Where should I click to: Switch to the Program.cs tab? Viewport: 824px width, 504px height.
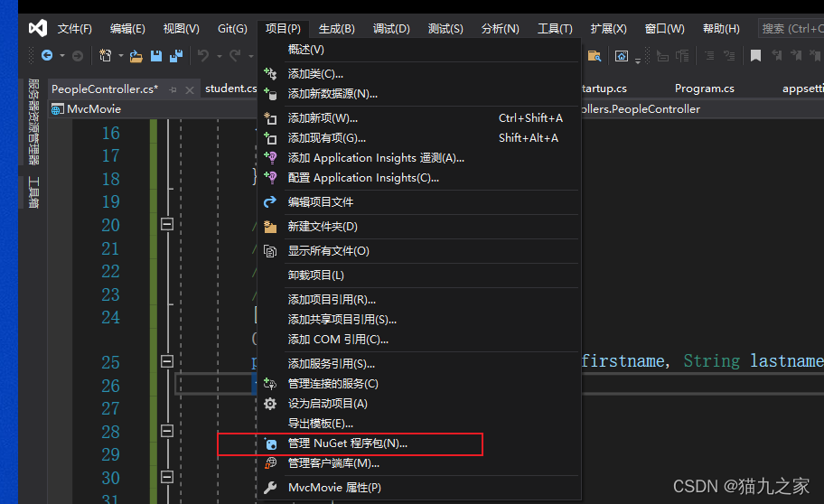(x=704, y=89)
